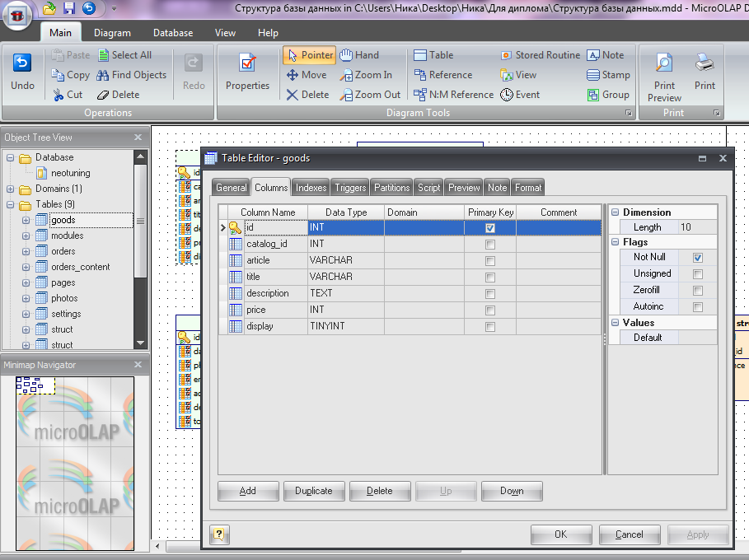Click the help question-mark icon in Table Editor
This screenshot has width=749, height=560.
[x=219, y=534]
